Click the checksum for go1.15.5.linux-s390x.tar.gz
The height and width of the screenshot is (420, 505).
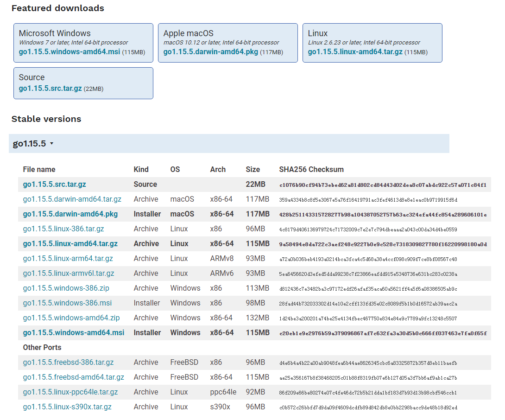pos(368,407)
